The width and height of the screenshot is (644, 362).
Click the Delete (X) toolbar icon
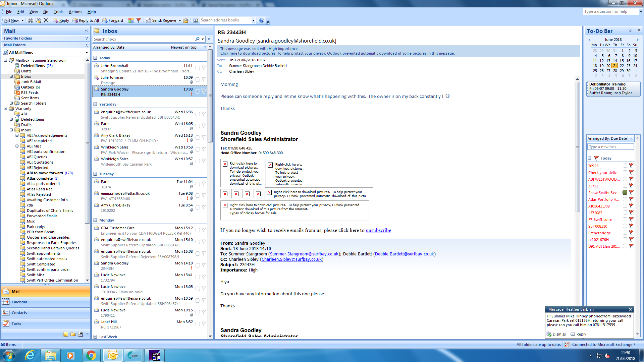click(x=46, y=20)
